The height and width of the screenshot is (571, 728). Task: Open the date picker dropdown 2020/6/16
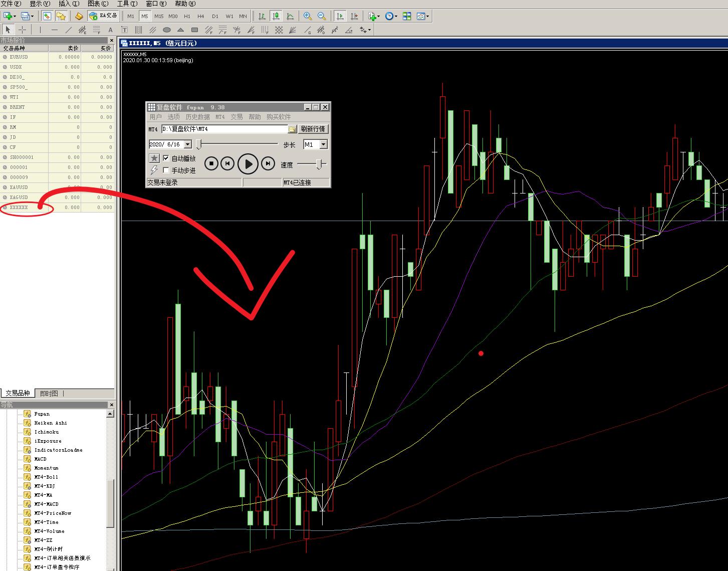[188, 144]
